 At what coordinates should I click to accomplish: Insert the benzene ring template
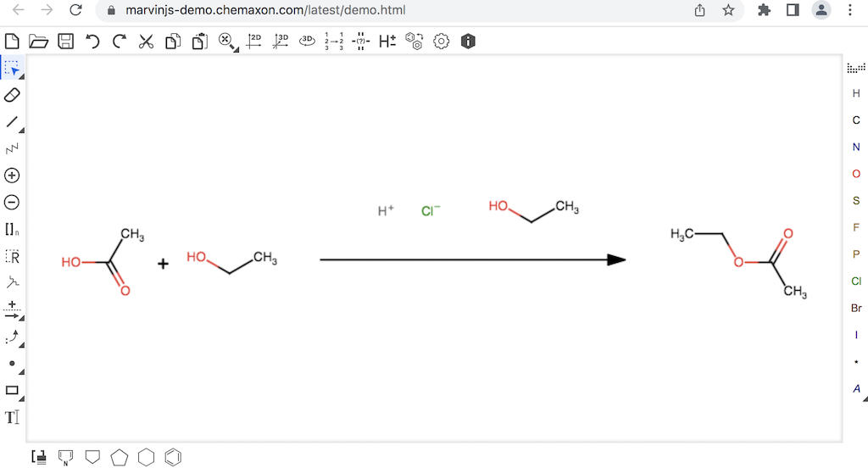pos(173,458)
